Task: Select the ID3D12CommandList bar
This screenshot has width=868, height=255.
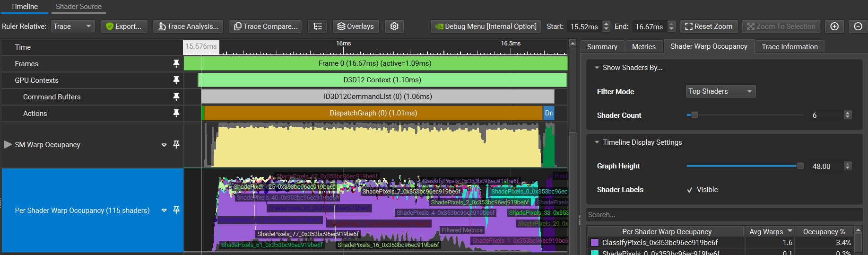Action: point(378,97)
